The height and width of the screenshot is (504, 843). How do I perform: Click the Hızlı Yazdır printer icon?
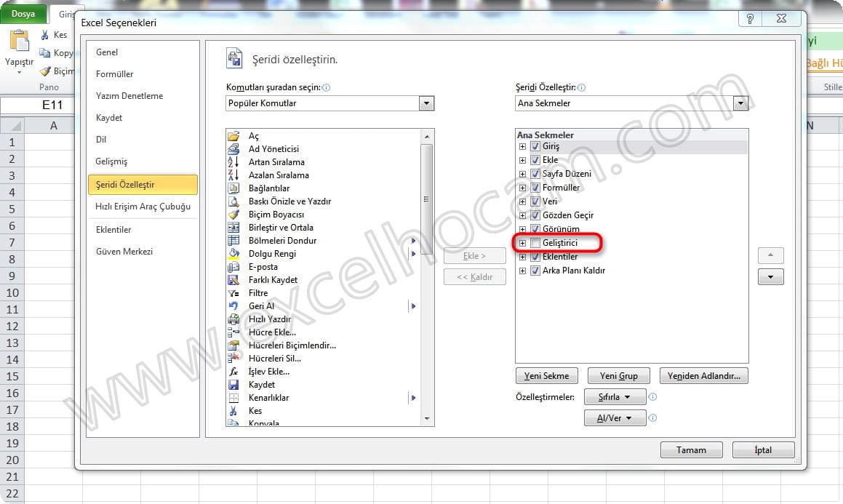click(x=233, y=319)
